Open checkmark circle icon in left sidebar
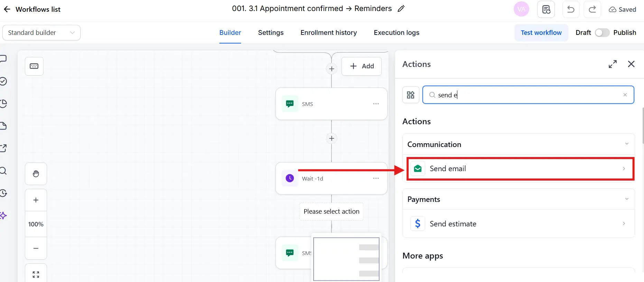Image resolution: width=644 pixels, height=282 pixels. 3,81
